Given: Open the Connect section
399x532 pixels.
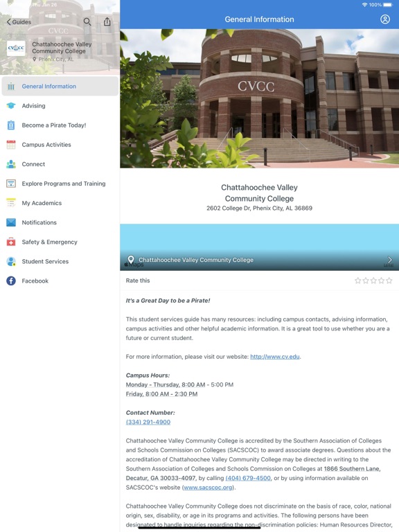Looking at the screenshot, I should click(x=60, y=164).
